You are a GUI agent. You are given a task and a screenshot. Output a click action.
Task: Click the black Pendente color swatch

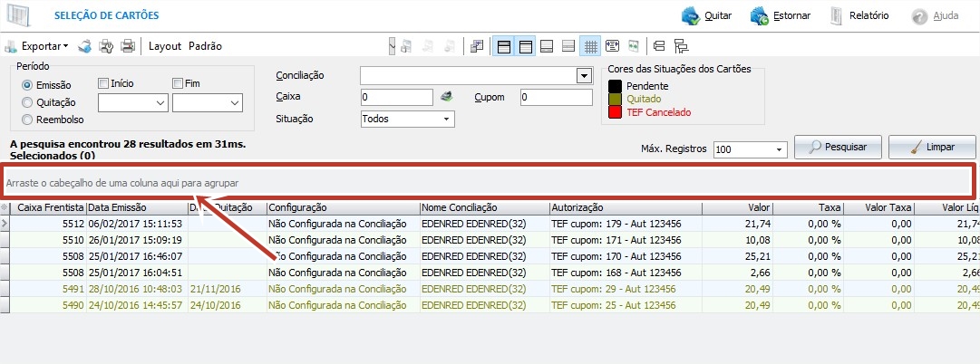pyautogui.click(x=615, y=86)
